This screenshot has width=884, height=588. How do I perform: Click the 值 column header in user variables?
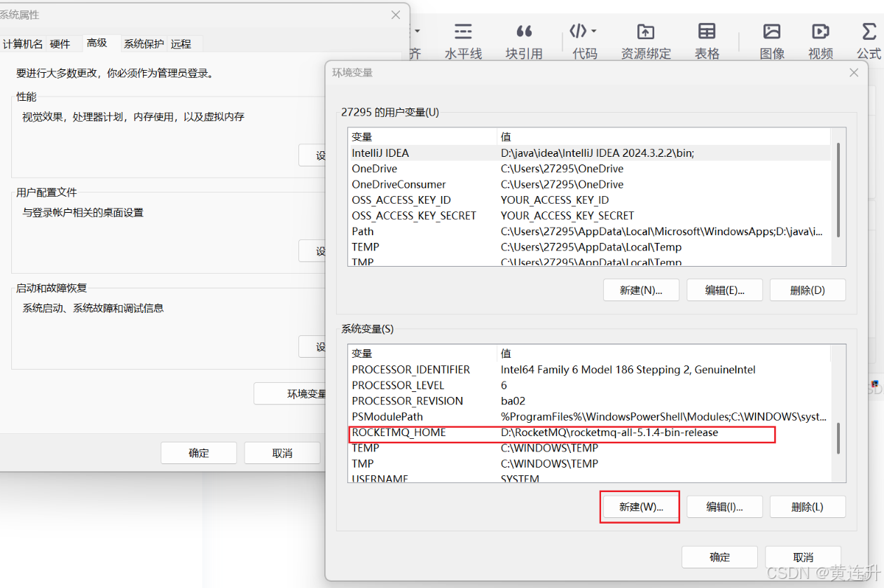[663, 136]
